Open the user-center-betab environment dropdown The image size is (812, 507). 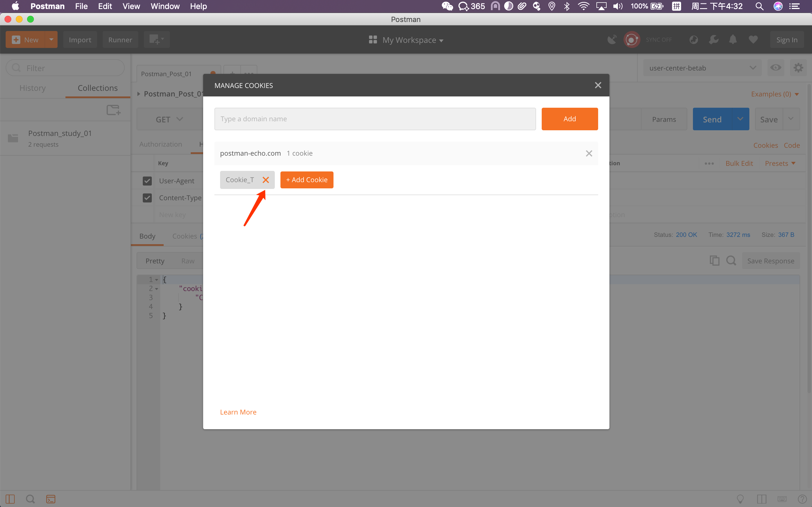click(702, 68)
